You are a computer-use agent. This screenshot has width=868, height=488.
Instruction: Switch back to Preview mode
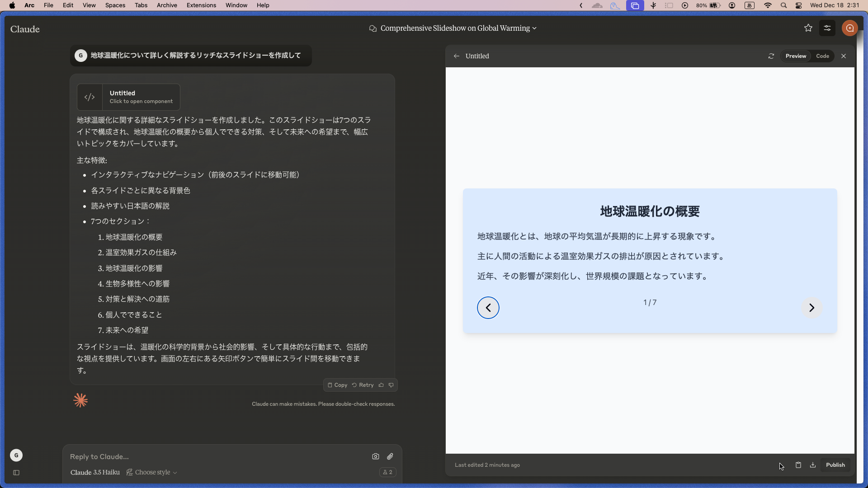[796, 56]
